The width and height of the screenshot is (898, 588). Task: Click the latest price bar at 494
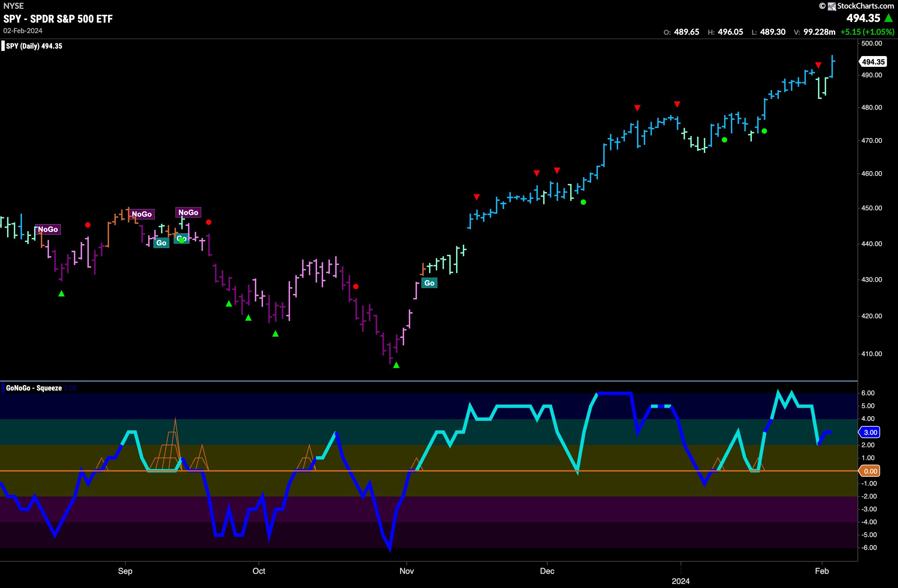pos(833,66)
